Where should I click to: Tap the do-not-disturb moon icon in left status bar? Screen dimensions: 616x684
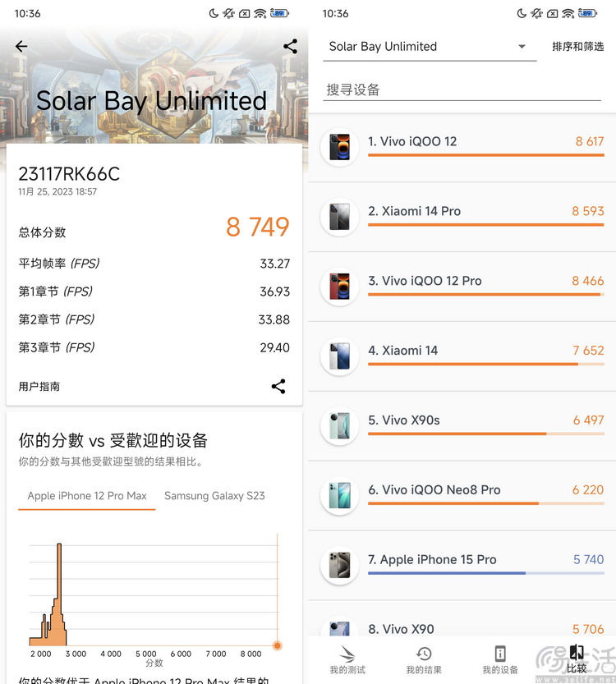click(214, 13)
